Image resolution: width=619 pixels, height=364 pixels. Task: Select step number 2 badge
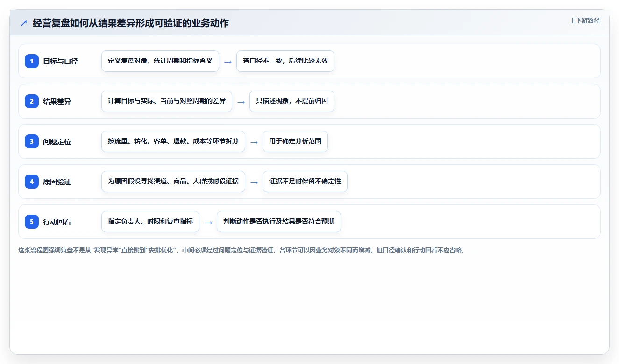tap(32, 101)
